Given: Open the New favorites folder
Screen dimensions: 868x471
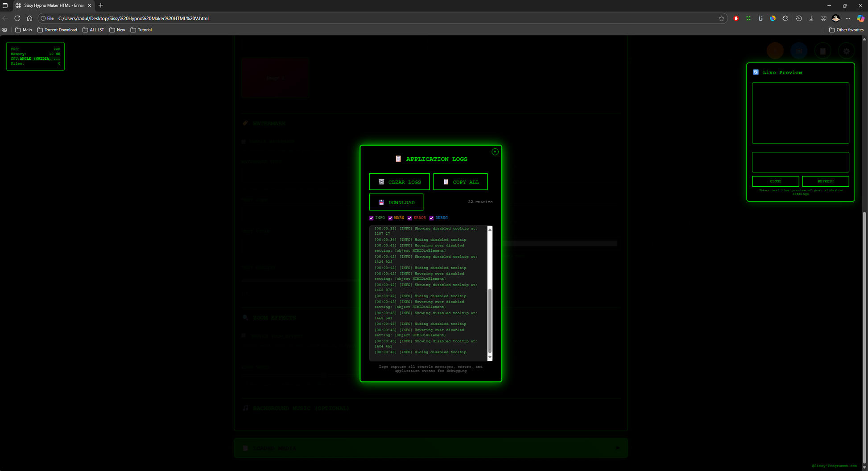Looking at the screenshot, I should coord(117,30).
